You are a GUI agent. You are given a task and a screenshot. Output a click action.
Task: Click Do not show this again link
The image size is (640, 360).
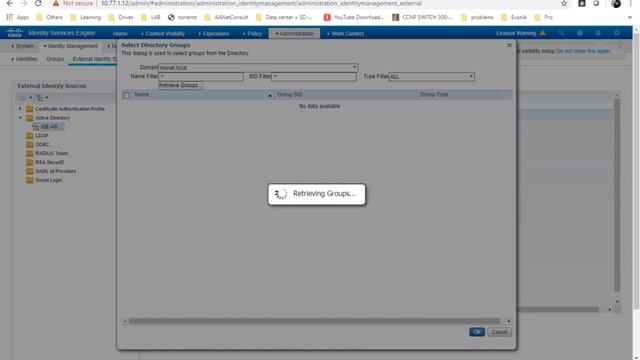583,51
